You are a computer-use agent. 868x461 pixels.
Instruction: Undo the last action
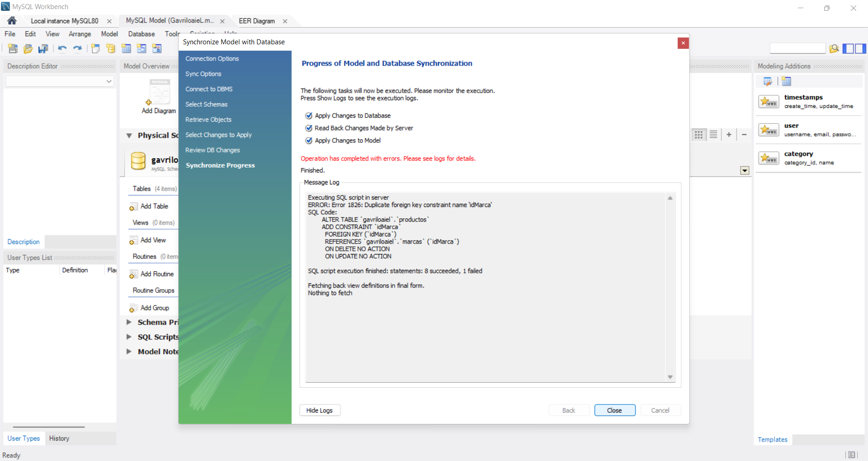62,48
